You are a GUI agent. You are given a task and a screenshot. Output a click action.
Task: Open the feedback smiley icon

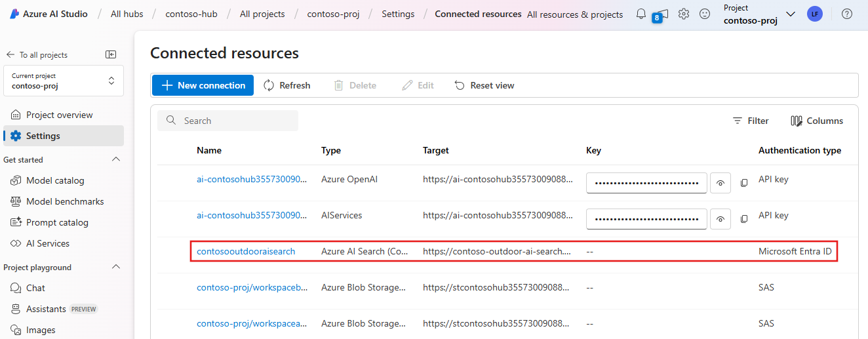(705, 14)
